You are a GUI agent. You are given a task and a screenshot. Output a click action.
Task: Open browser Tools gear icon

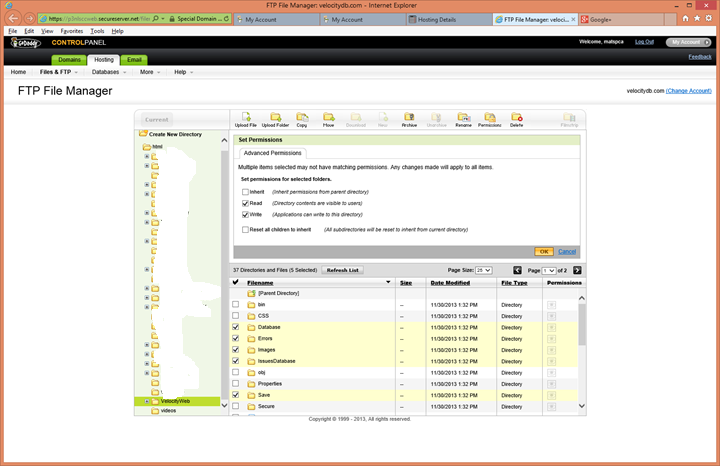click(x=709, y=18)
